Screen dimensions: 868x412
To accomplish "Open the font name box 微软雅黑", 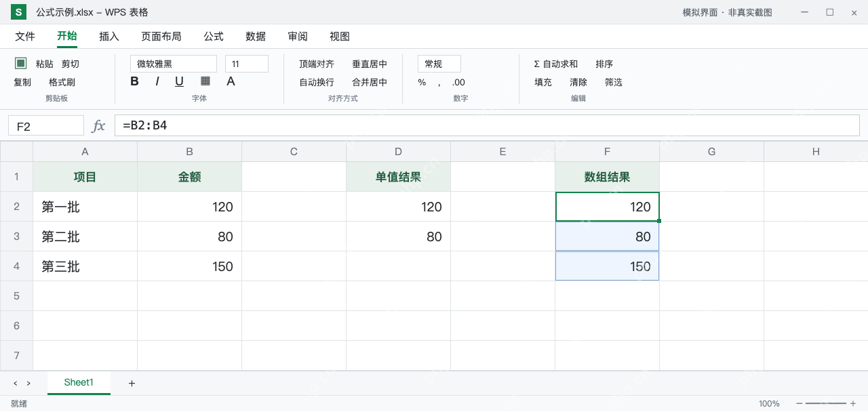I will click(x=174, y=64).
